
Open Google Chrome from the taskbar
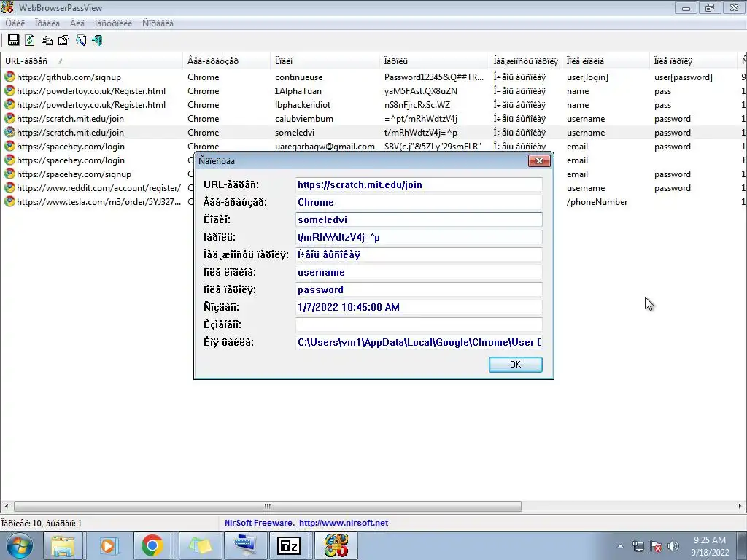(x=152, y=545)
